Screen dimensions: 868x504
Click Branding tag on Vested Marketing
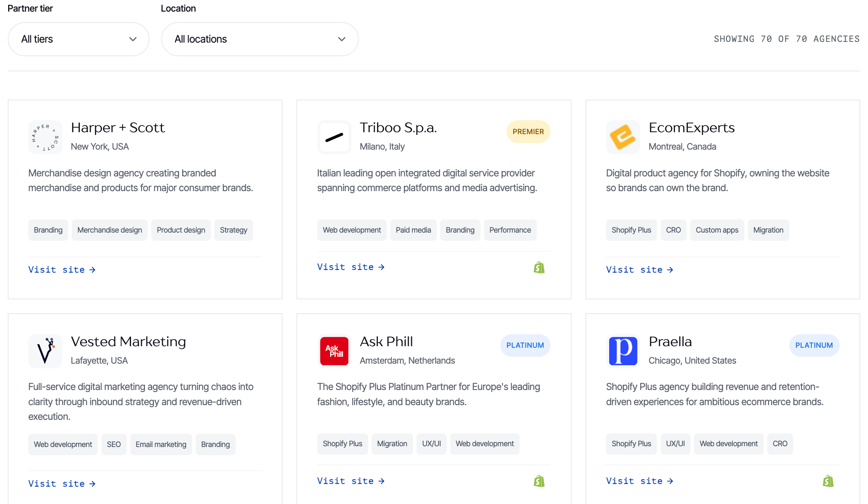(215, 445)
